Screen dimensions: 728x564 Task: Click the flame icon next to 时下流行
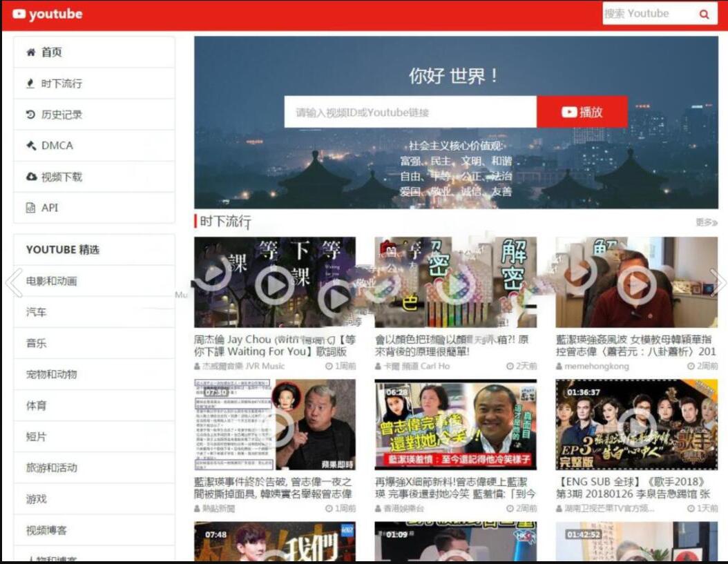[30, 83]
